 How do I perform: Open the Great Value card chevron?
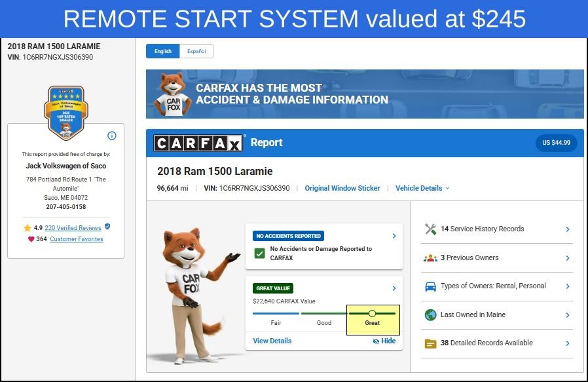click(x=394, y=288)
